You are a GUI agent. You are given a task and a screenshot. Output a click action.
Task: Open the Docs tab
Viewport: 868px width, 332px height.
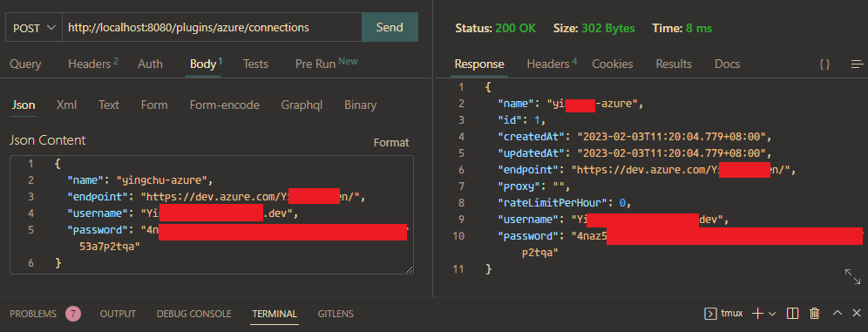pyautogui.click(x=728, y=64)
